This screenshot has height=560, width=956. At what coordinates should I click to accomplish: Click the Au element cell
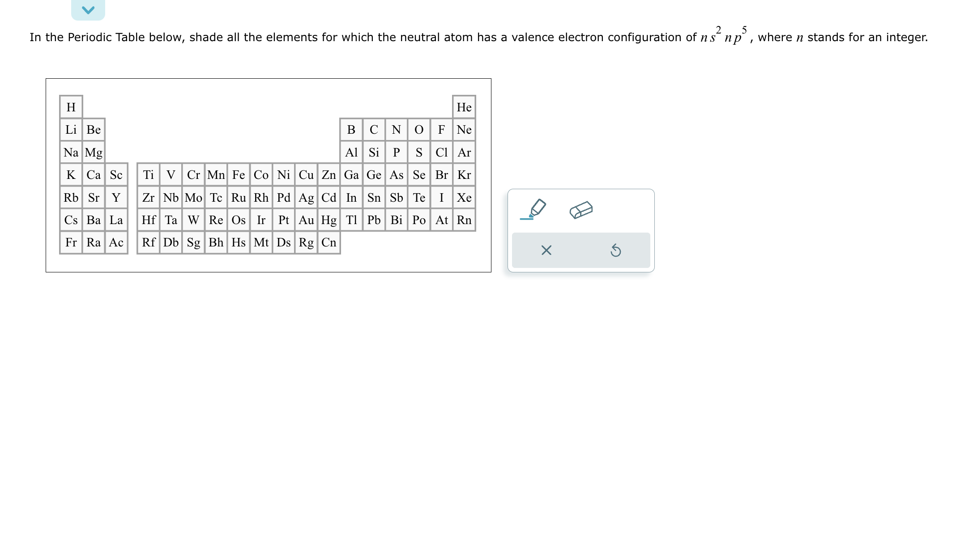tap(306, 220)
